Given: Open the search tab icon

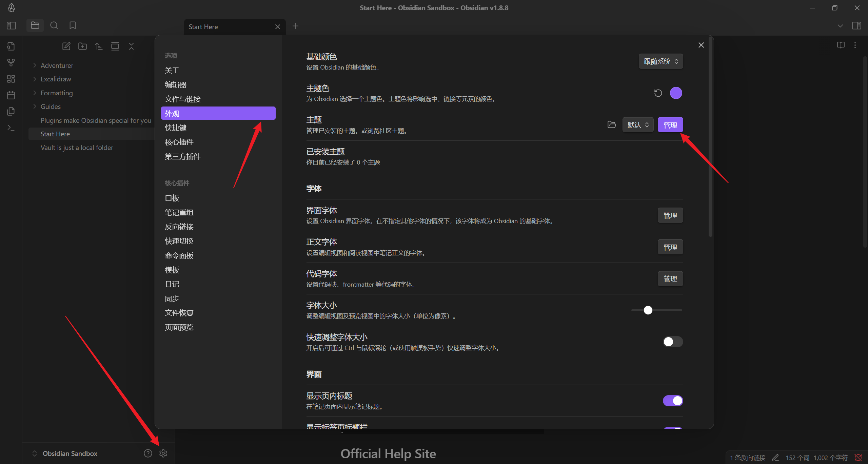Looking at the screenshot, I should tap(54, 25).
